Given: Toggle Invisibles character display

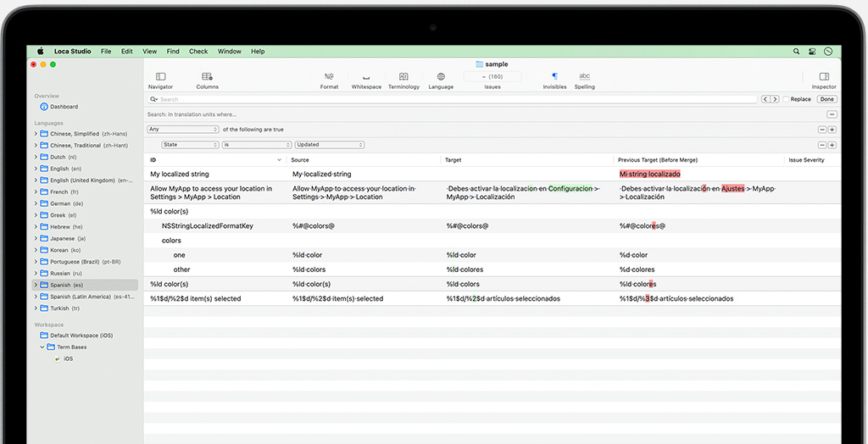Looking at the screenshot, I should click(554, 77).
